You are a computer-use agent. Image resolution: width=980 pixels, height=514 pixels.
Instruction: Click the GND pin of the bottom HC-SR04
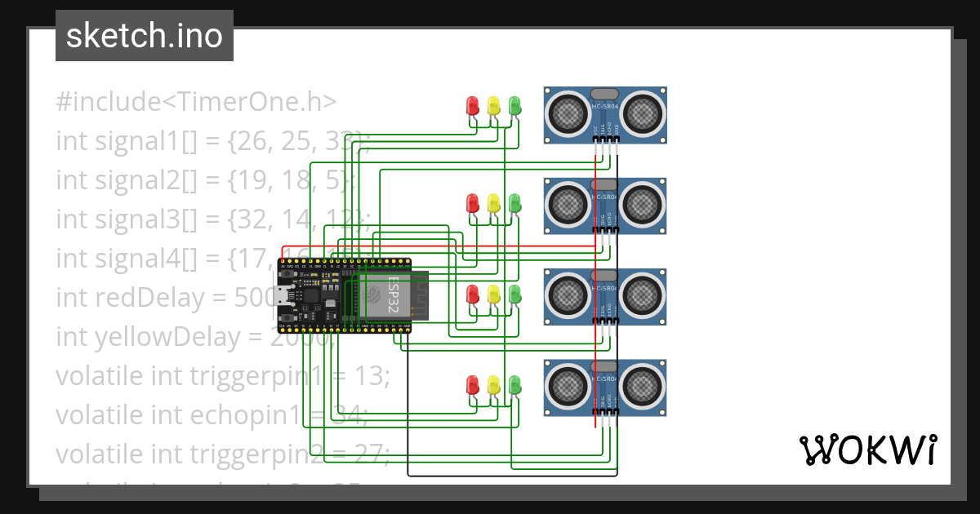coord(616,410)
